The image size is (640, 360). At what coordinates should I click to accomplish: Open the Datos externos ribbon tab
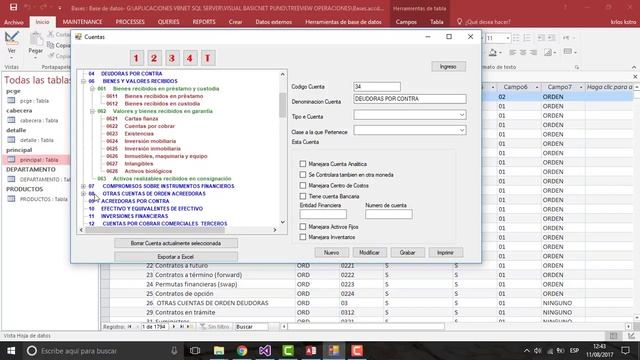(273, 22)
